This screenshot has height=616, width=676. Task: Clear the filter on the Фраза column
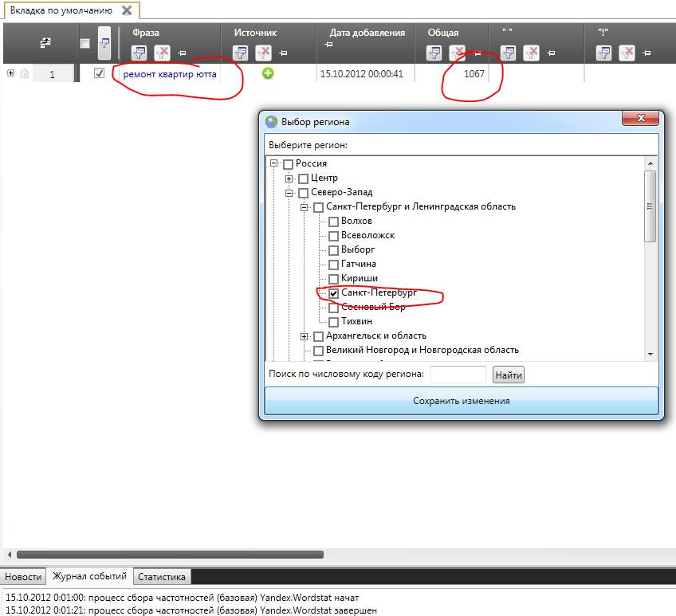pos(162,53)
